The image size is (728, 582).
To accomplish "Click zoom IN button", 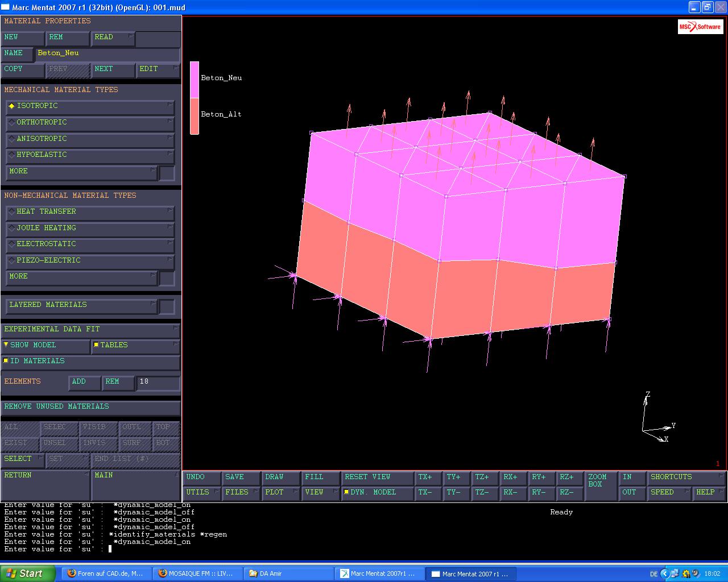I will pyautogui.click(x=632, y=477).
